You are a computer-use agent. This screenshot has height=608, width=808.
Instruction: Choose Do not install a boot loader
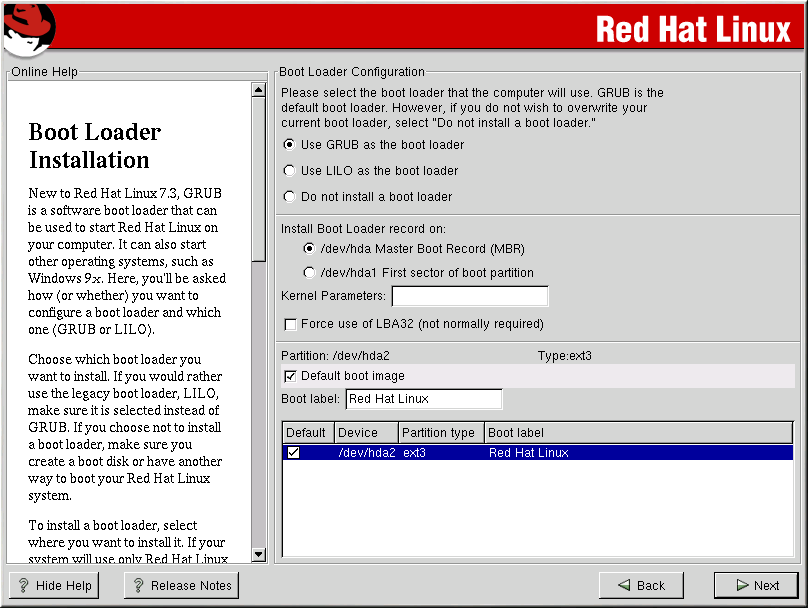click(x=290, y=197)
